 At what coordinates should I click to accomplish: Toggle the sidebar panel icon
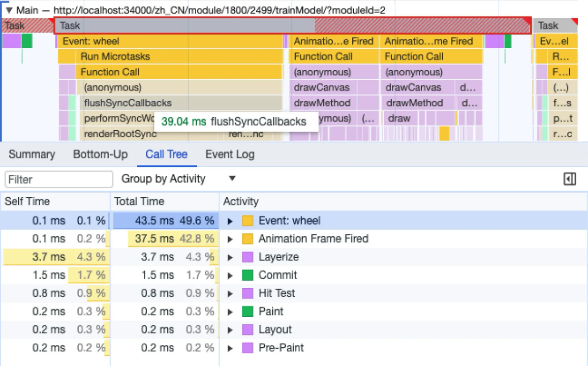(569, 179)
